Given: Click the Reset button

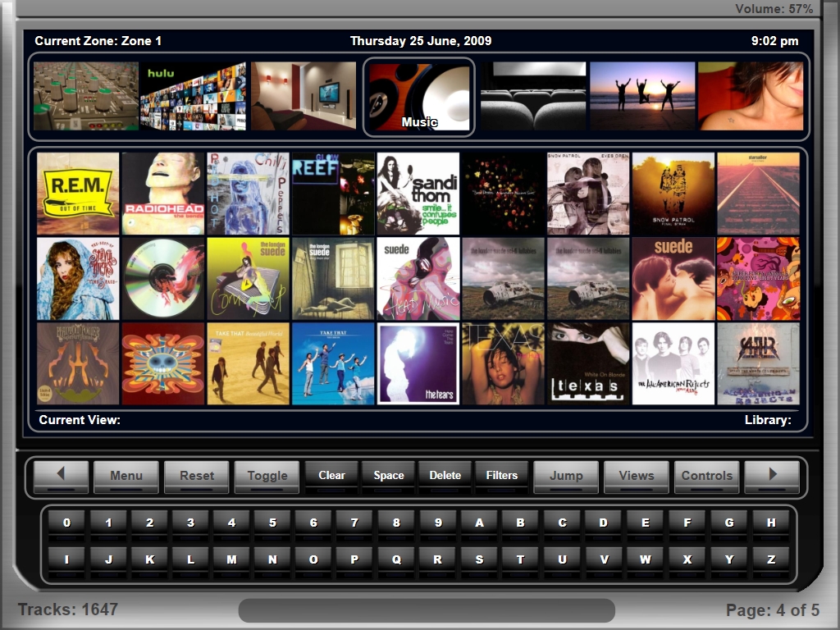Looking at the screenshot, I should point(197,477).
